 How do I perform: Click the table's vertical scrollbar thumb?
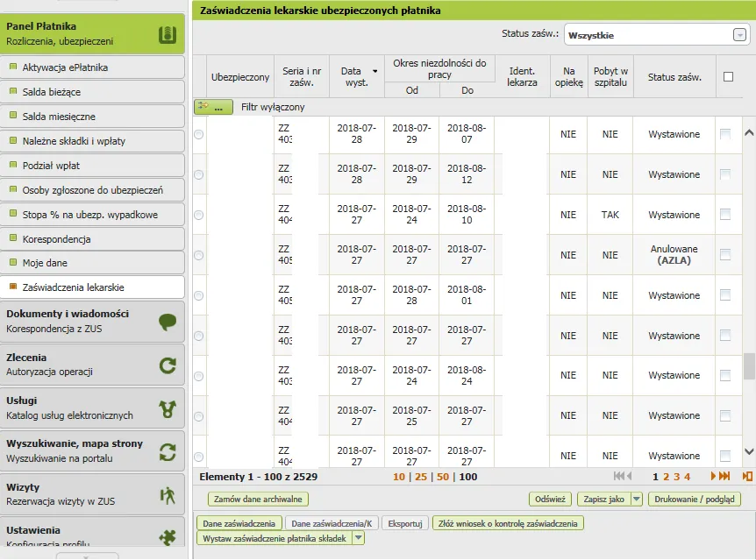tap(748, 365)
